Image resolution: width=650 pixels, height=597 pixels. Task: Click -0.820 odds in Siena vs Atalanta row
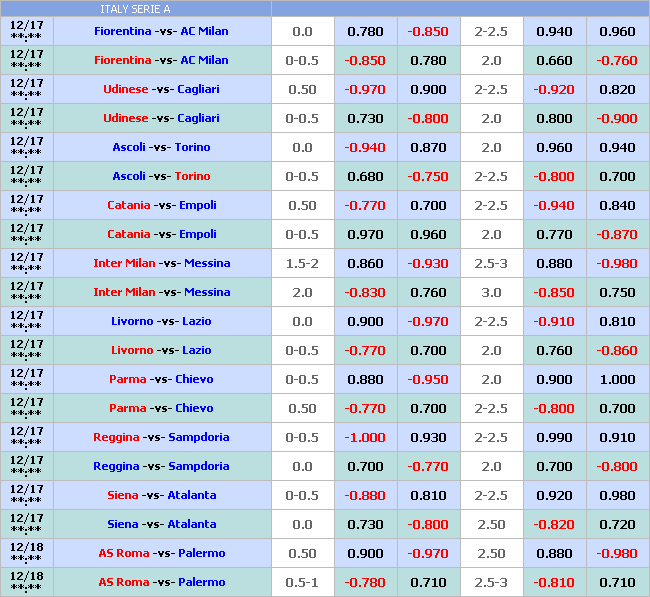[x=554, y=525]
